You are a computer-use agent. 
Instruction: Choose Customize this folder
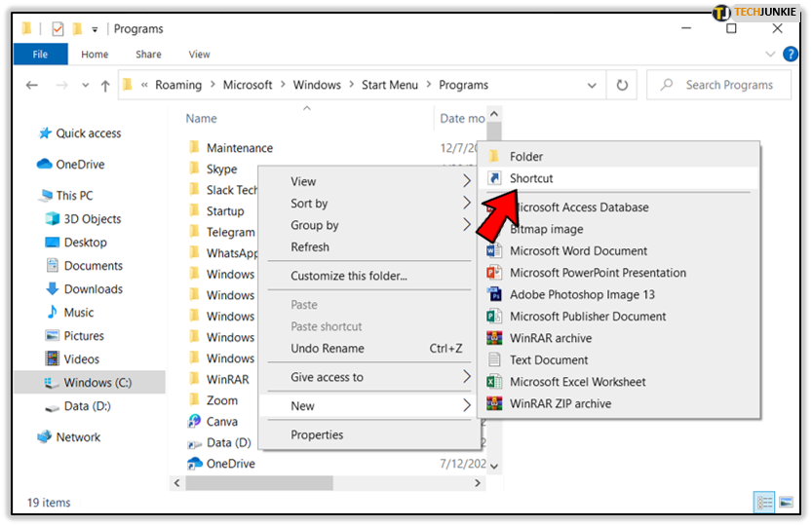click(x=369, y=276)
